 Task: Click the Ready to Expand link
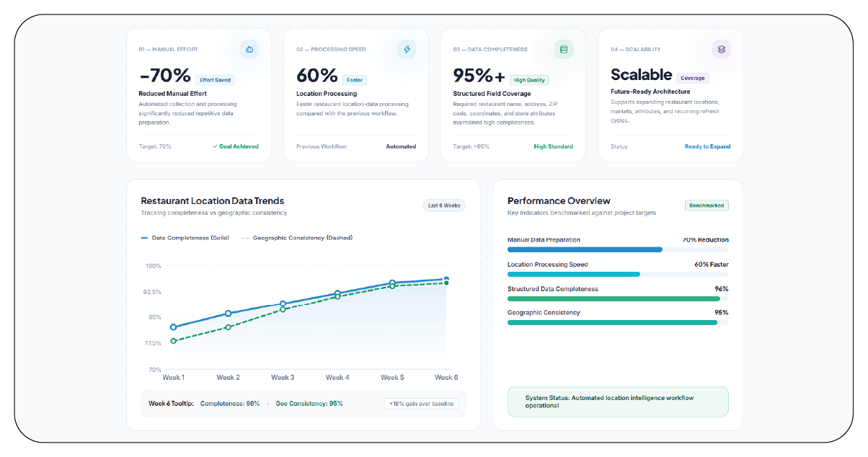tap(707, 146)
